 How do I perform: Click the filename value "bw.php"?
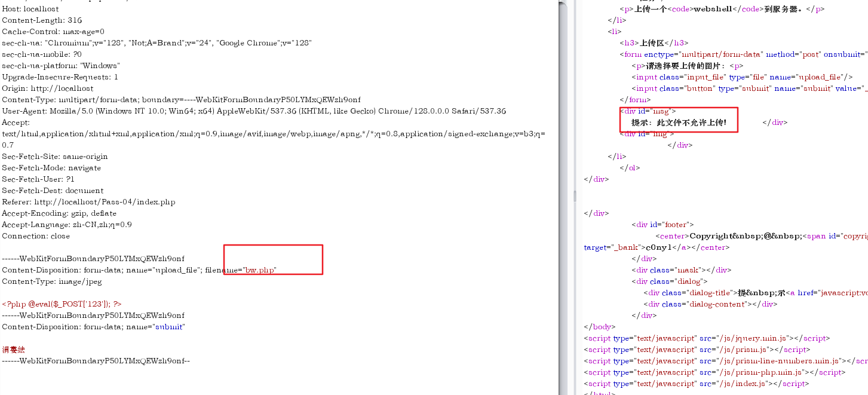click(x=259, y=270)
